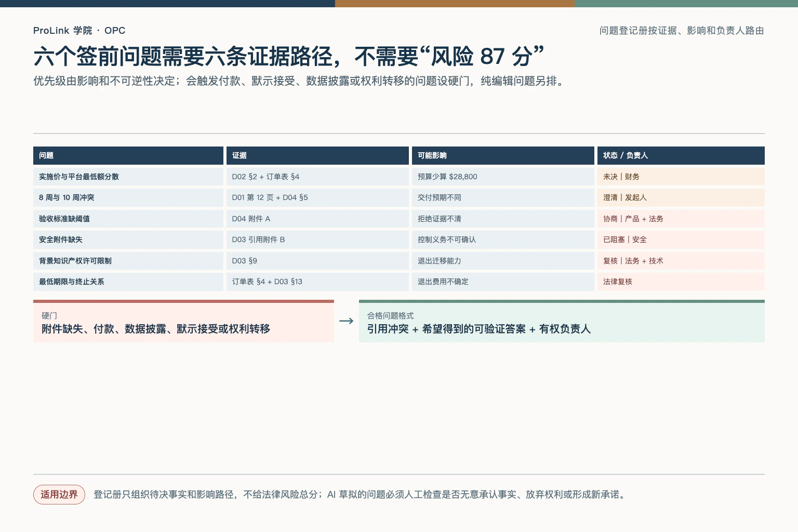Click text 附件缺失、付款、数据披露、默示接受或权利转移
This screenshot has width=798, height=532.
pos(156,329)
